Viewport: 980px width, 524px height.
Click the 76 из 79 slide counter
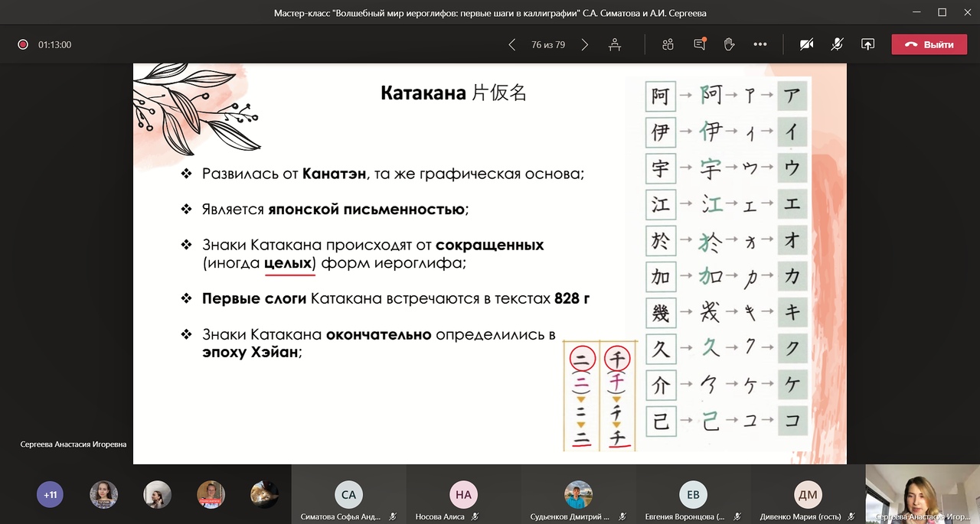pos(548,44)
